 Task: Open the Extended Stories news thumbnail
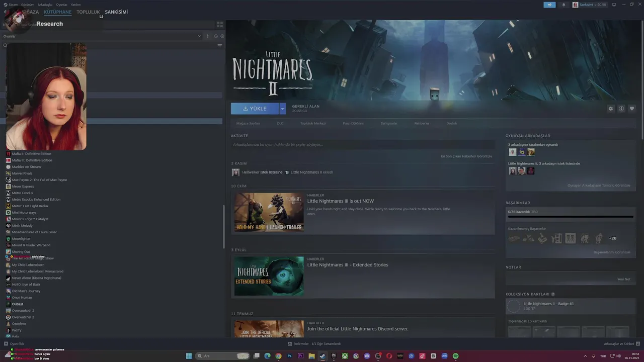269,276
